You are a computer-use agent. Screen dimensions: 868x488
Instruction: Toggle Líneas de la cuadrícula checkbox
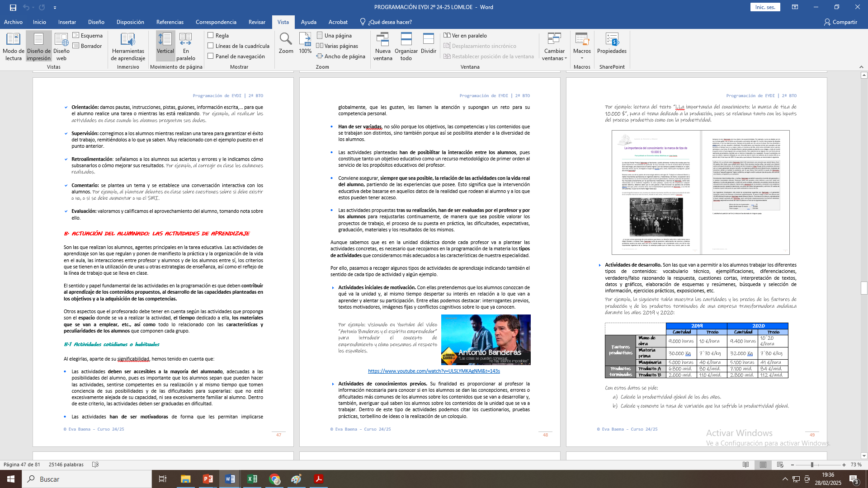pyautogui.click(x=211, y=46)
